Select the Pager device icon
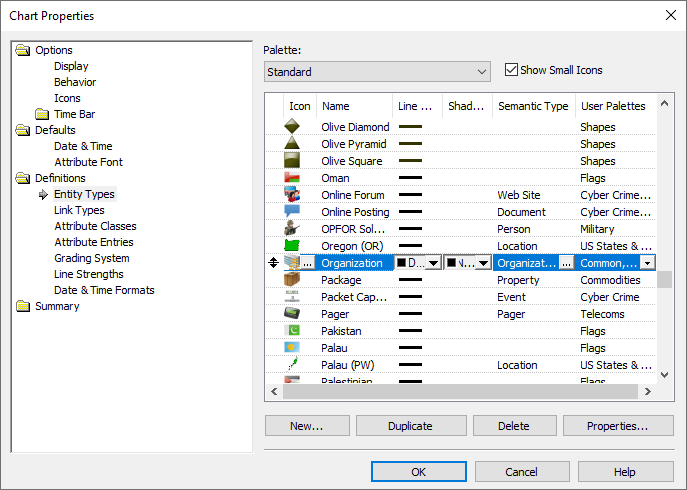The height and width of the screenshot is (490, 687). tap(292, 314)
